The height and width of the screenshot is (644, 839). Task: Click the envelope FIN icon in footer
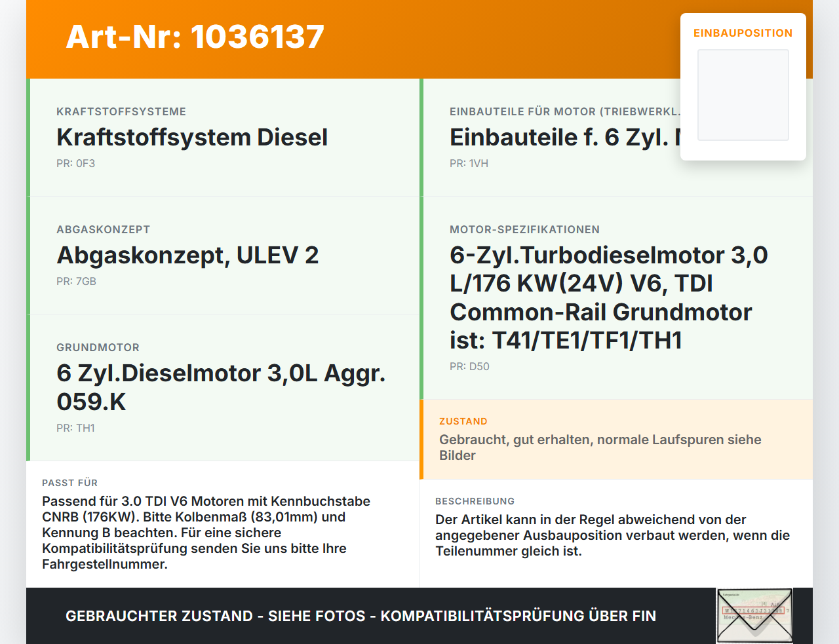pyautogui.click(x=754, y=616)
